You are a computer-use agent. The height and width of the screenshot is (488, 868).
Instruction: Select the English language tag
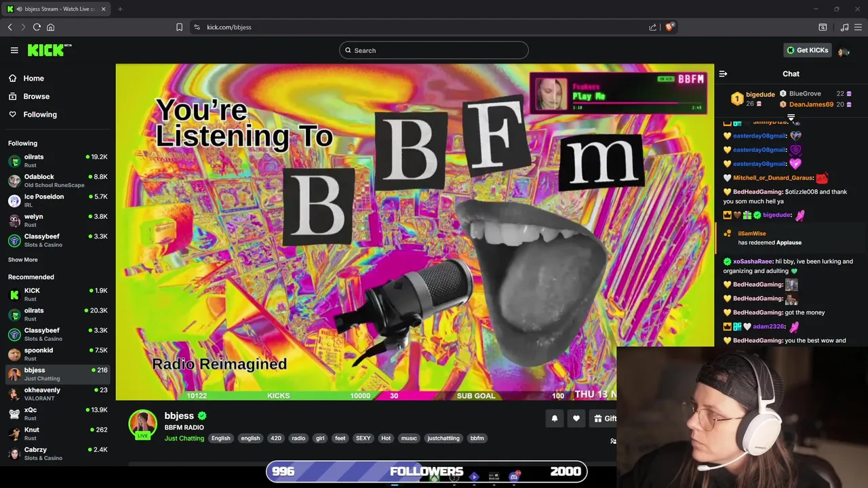point(220,439)
